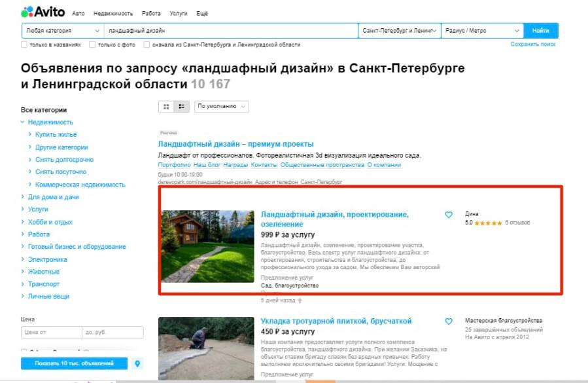Click the Avito logo
The image size is (588, 383).
tap(43, 12)
